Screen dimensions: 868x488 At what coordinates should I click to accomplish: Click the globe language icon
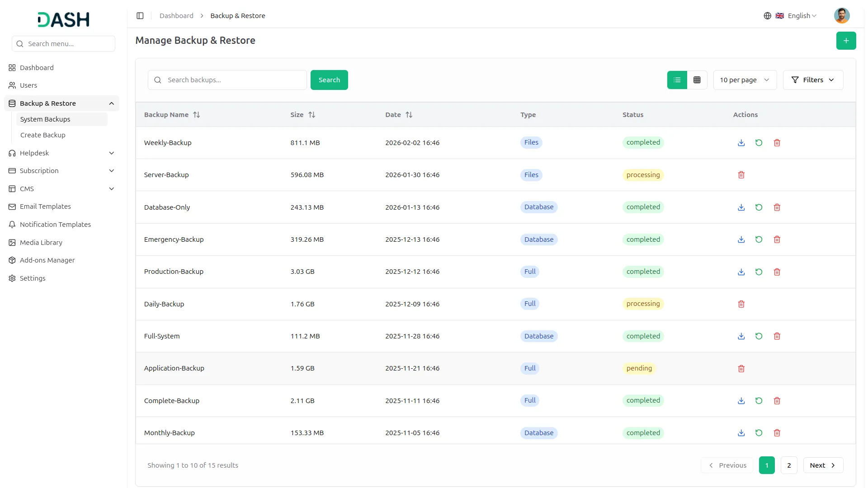pos(767,15)
